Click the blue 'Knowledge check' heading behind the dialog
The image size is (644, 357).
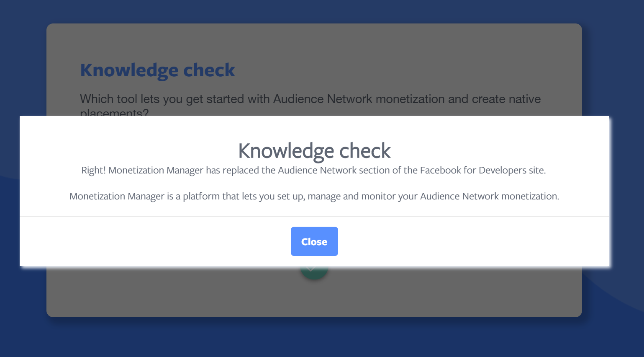click(158, 70)
